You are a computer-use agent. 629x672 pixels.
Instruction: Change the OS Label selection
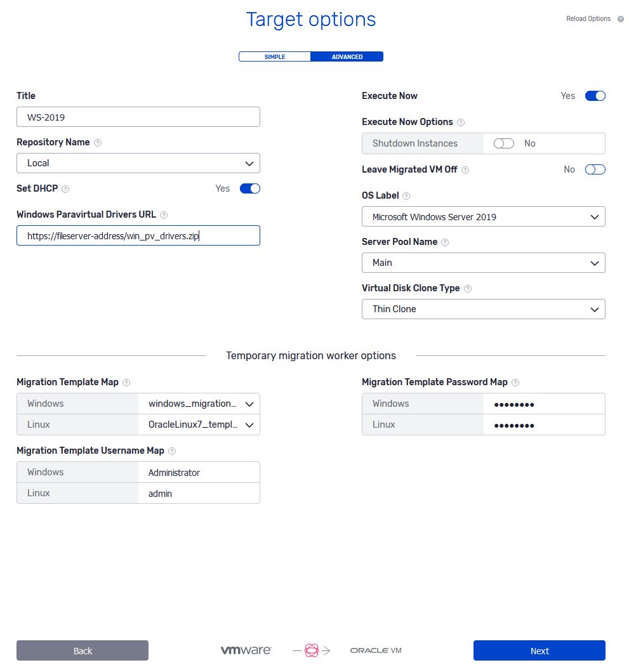484,216
